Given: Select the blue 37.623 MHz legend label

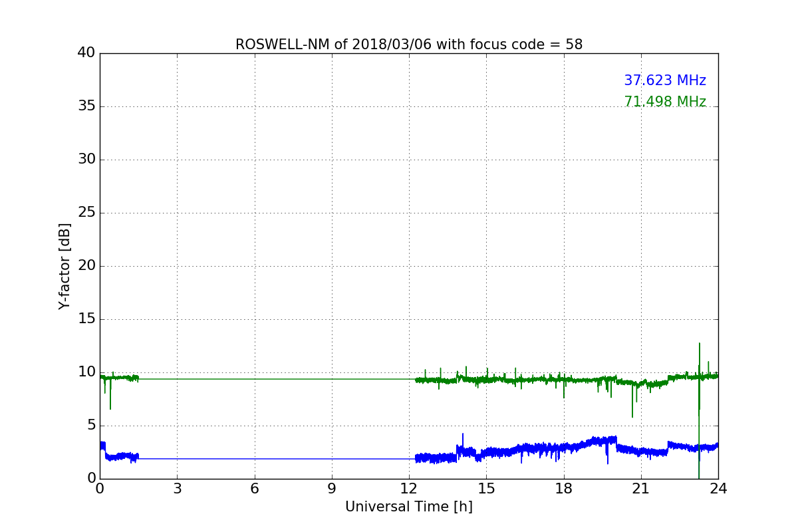Looking at the screenshot, I should pos(665,80).
